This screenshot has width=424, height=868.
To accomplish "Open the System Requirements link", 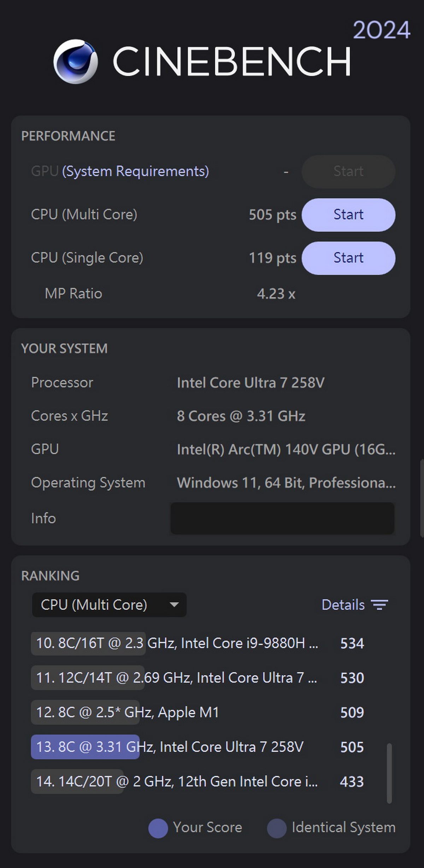I will coord(136,172).
